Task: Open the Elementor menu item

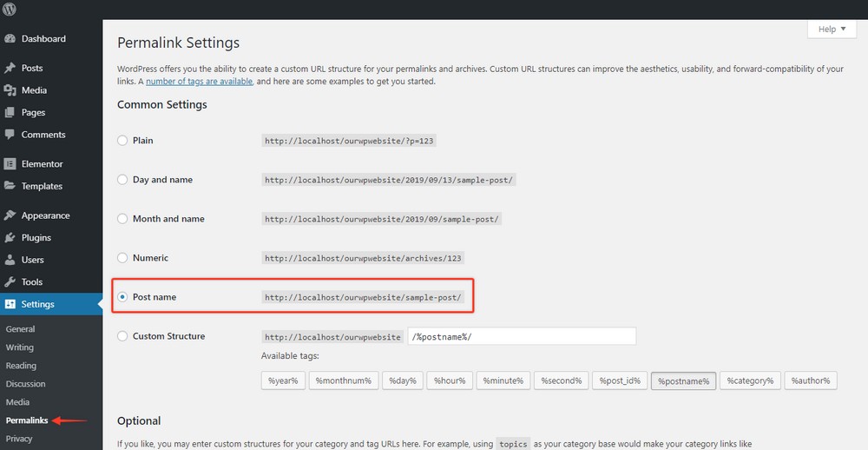Action: (x=42, y=164)
